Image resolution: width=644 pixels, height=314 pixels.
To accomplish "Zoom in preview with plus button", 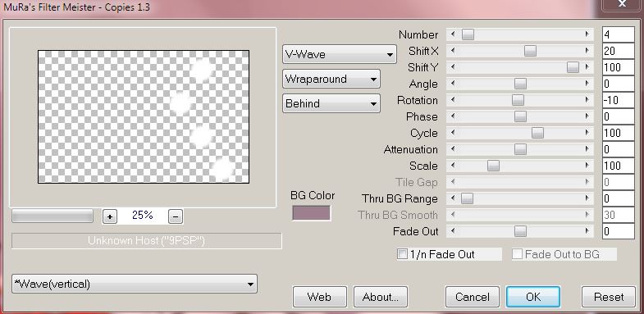I will [110, 216].
